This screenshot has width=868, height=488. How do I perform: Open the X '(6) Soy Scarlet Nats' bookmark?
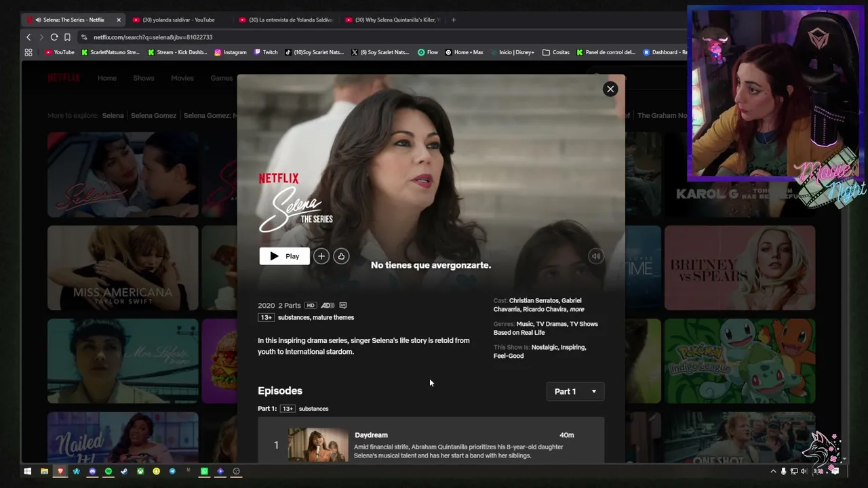pyautogui.click(x=380, y=52)
